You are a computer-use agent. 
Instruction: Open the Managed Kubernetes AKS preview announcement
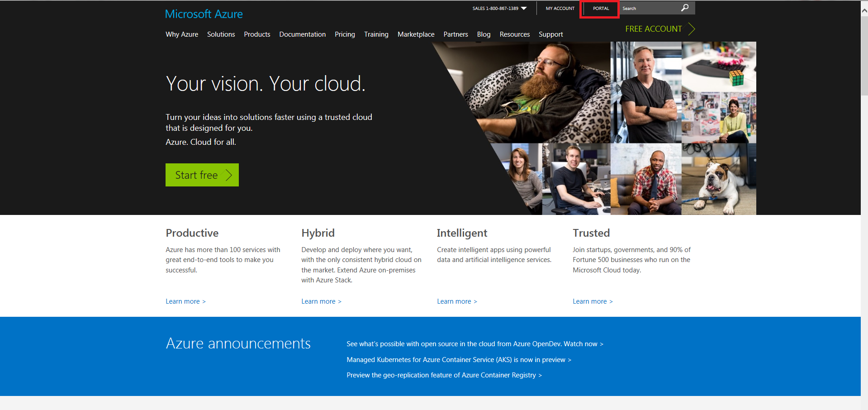coord(459,360)
